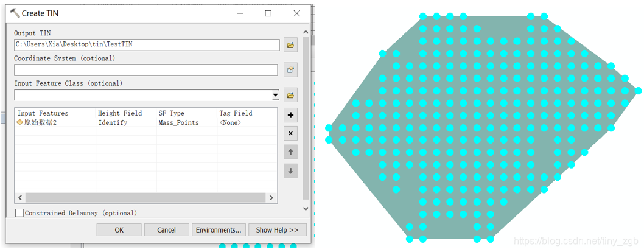Click the Tag Field column header

[x=247, y=113]
